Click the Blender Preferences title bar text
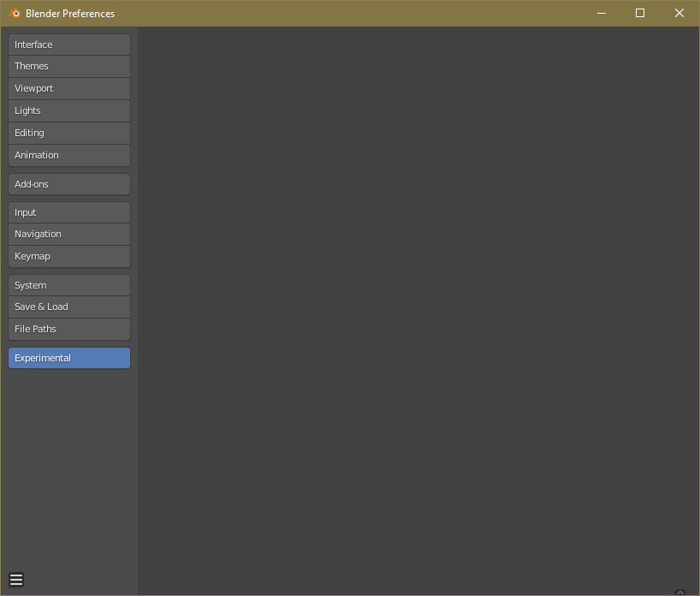This screenshot has height=596, width=700. point(70,13)
